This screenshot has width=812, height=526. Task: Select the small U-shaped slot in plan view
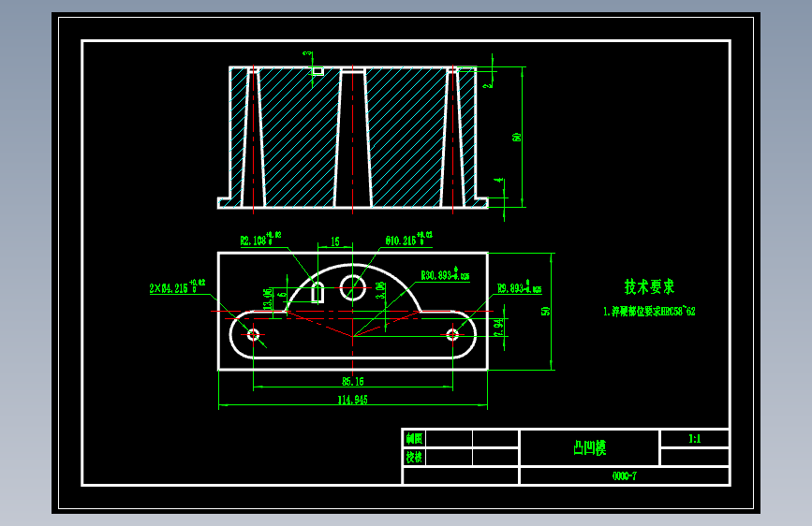[317, 292]
